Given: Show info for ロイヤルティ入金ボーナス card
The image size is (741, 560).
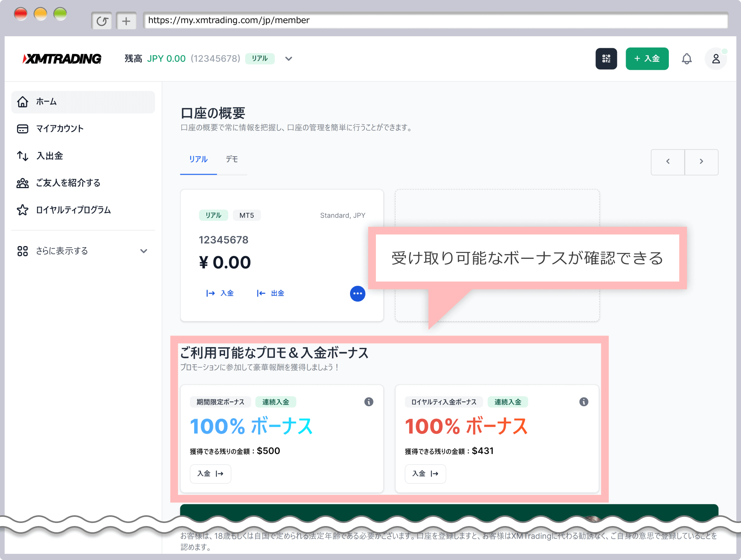Looking at the screenshot, I should point(584,402).
